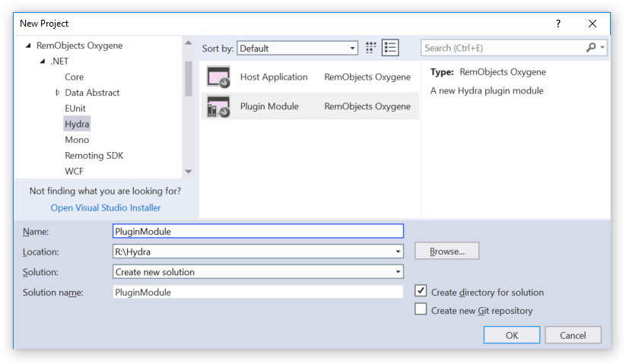
Task: Switch to small icons view
Action: (371, 48)
